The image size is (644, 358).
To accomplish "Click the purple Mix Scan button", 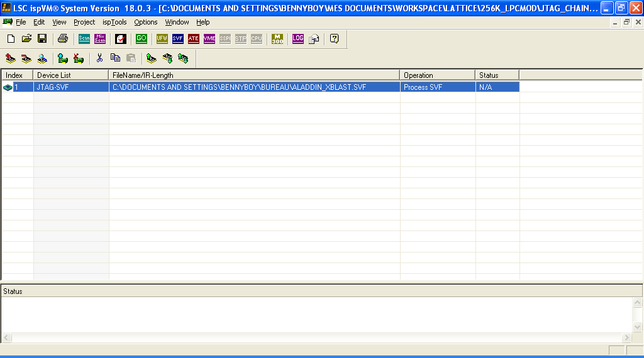I will (100, 38).
